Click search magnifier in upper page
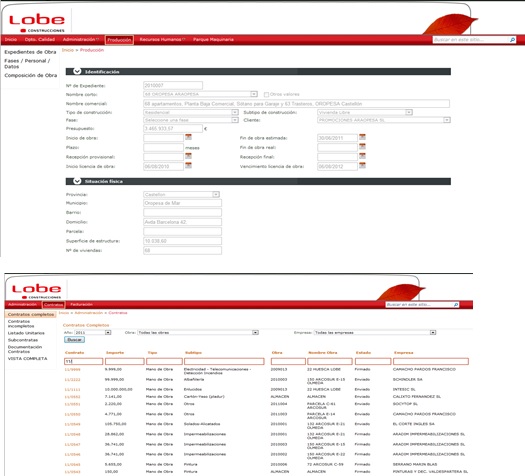Viewport: 525px width, 476px height. pyautogui.click(x=512, y=40)
